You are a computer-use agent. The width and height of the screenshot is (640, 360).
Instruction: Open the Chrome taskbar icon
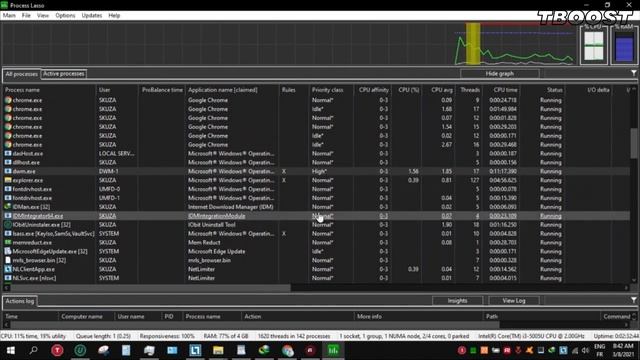click(287, 350)
